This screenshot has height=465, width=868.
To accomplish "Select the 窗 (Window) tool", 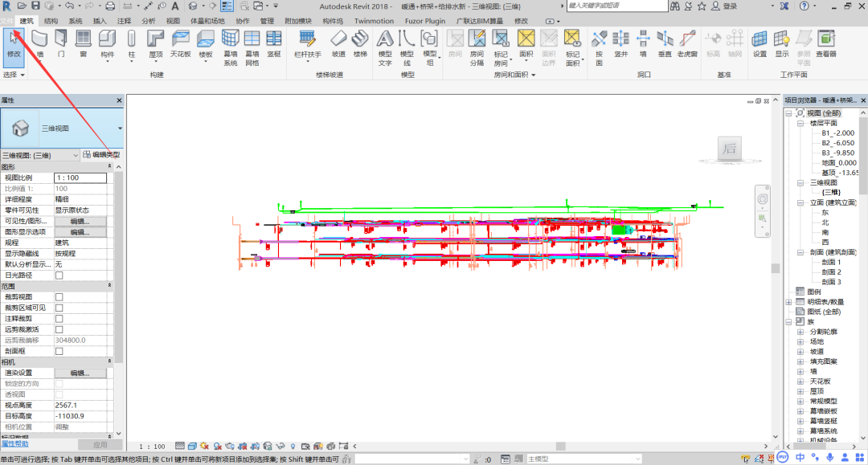I will point(83,43).
